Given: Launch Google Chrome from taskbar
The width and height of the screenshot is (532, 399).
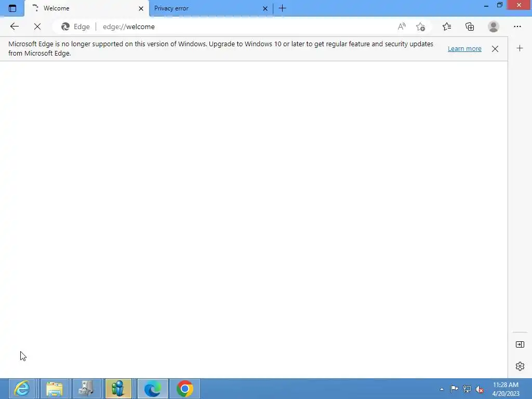Looking at the screenshot, I should tap(185, 389).
